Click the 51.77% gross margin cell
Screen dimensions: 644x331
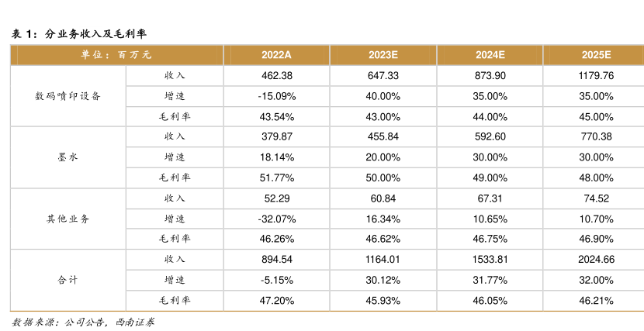276,178
